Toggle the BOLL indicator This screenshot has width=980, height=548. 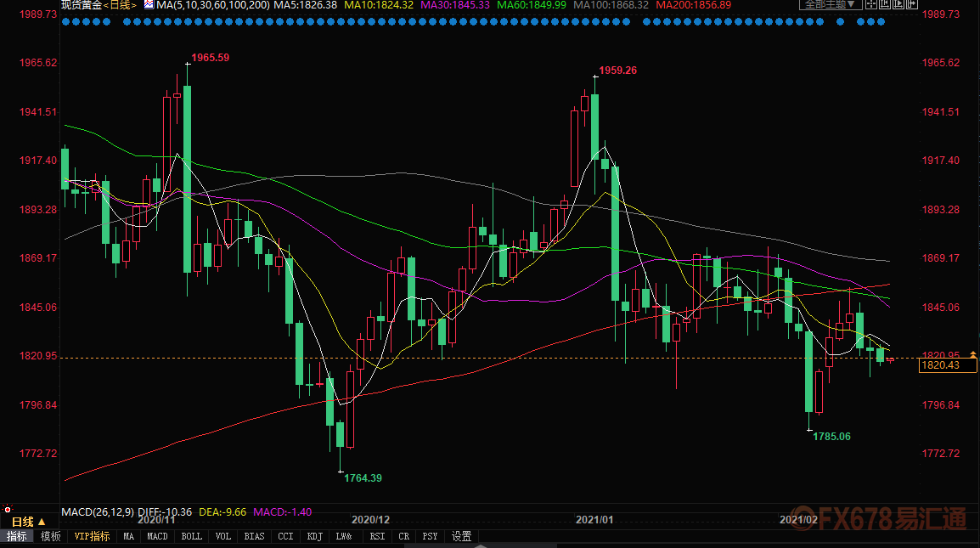click(x=192, y=536)
